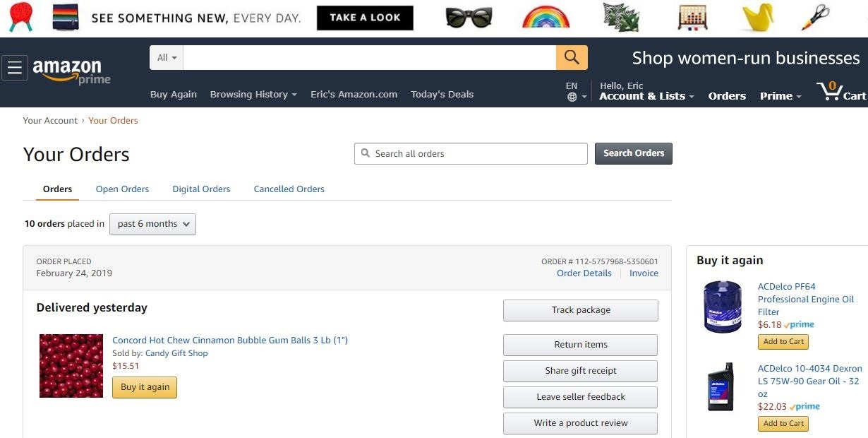Switch to the Orders tab
This screenshot has width=868, height=438.
[x=57, y=189]
